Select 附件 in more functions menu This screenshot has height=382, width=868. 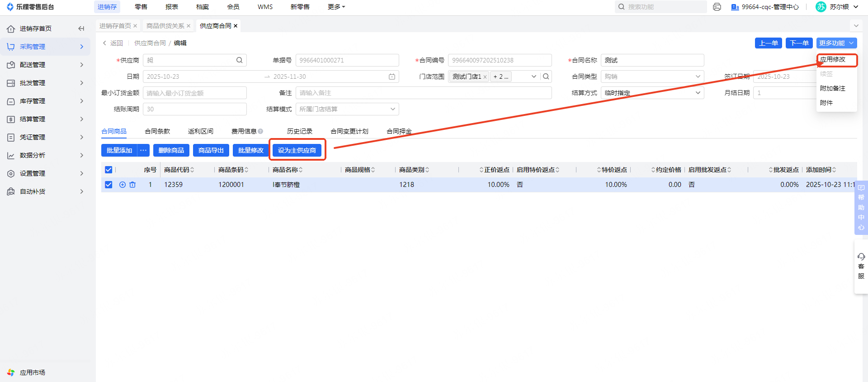tap(826, 103)
